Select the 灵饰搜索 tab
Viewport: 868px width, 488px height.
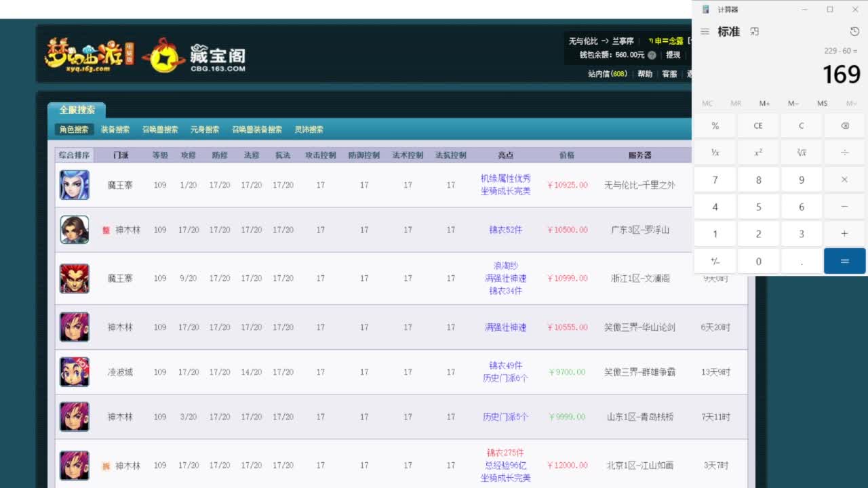pyautogui.click(x=309, y=129)
